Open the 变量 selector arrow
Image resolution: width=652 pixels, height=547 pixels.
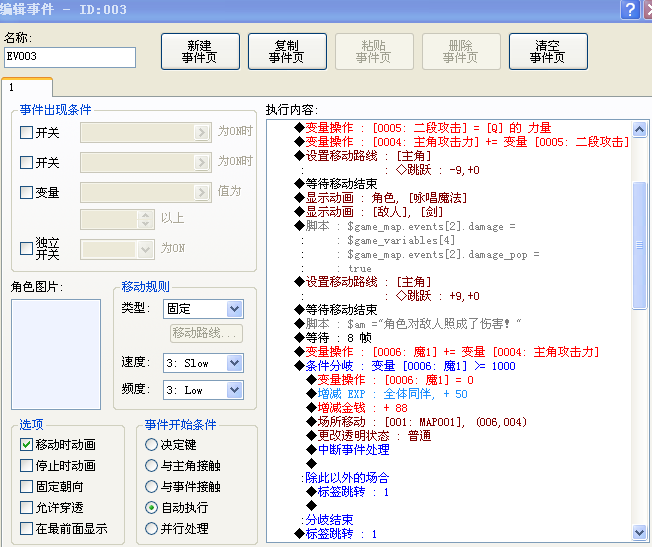tap(202, 192)
